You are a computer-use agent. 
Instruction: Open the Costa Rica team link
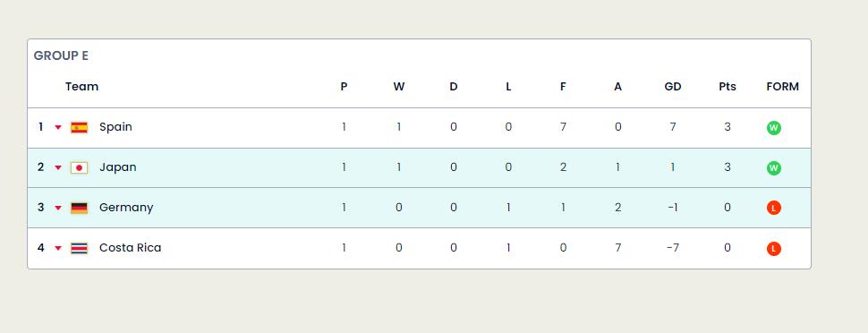130,248
